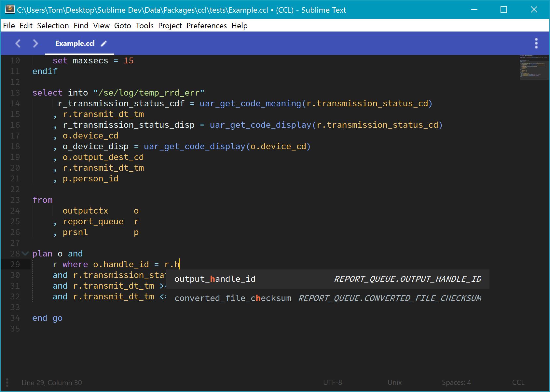Open the View menu
The image size is (550, 392).
point(102,26)
